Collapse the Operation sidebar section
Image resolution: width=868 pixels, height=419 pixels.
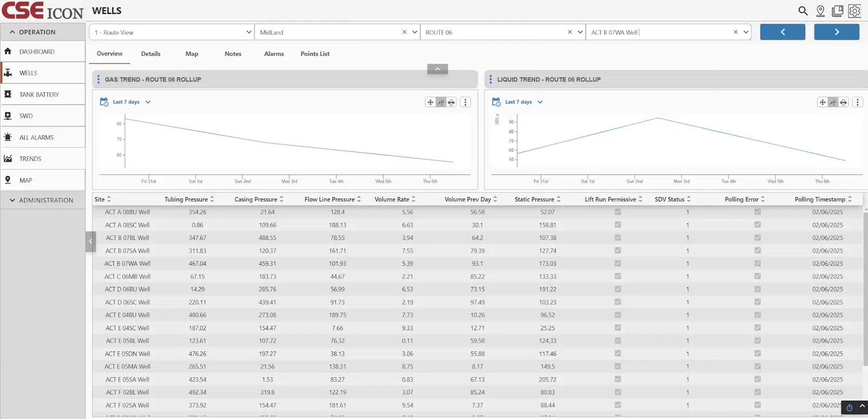[x=12, y=32]
